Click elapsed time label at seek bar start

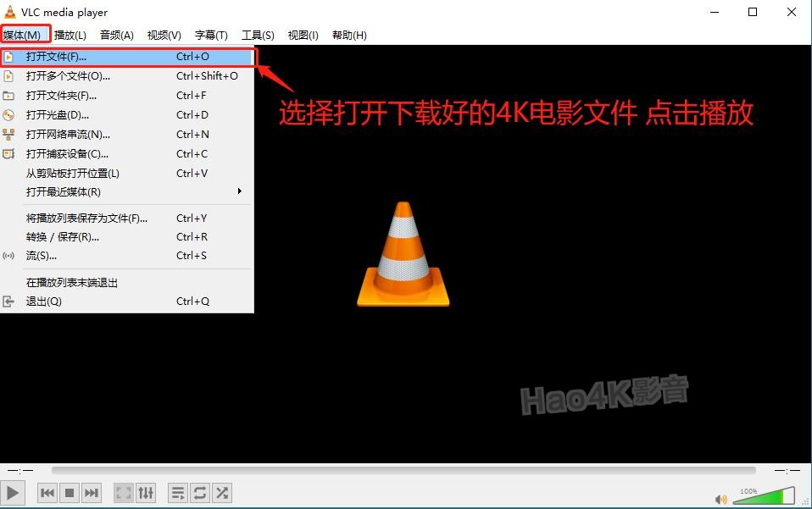pos(20,471)
